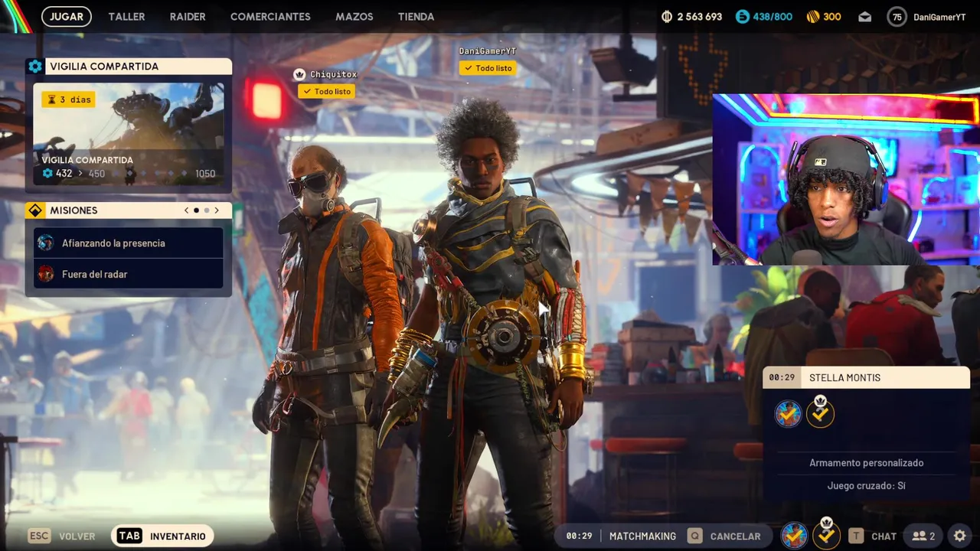Image resolution: width=980 pixels, height=551 pixels.
Task: Click the Chiquitox player name label
Action: click(334, 74)
